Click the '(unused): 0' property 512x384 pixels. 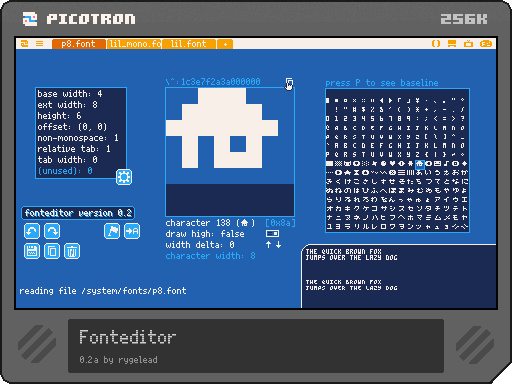[x=65, y=171]
